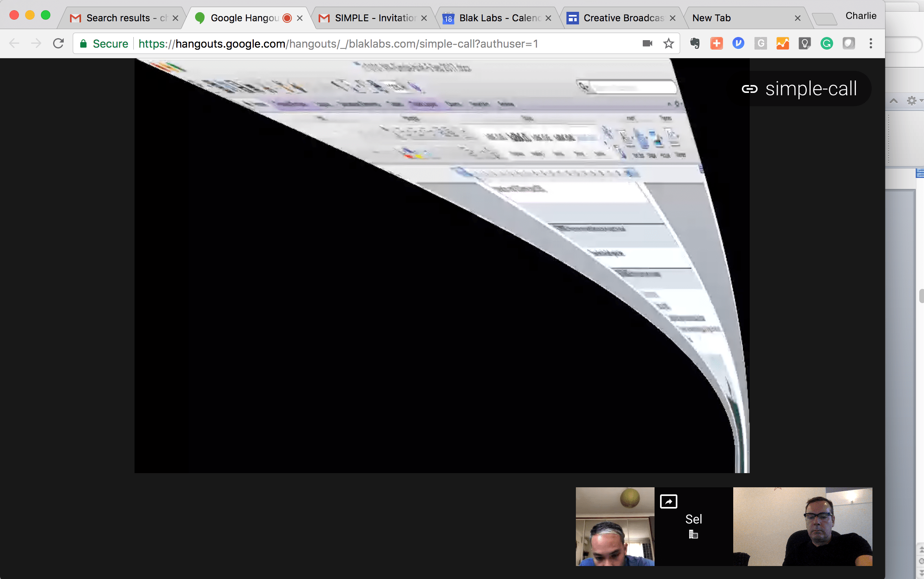Click the gray G extension icon
Image resolution: width=924 pixels, height=579 pixels.
[x=760, y=43]
